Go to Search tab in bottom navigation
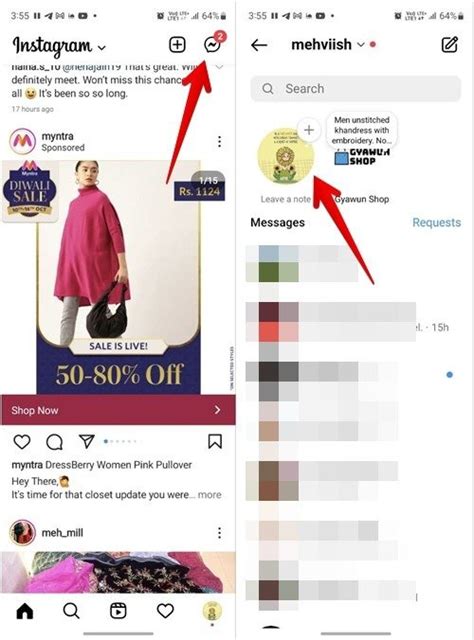This screenshot has height=640, width=474. 71,611
